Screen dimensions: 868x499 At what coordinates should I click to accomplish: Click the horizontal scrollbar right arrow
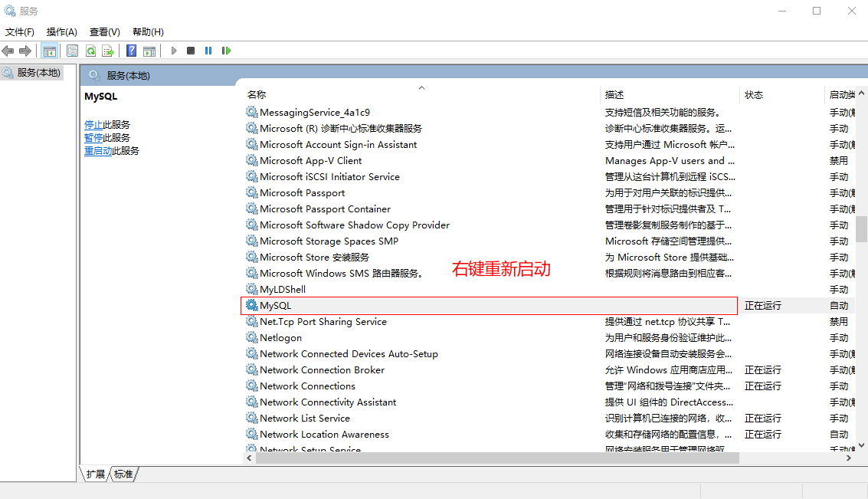849,458
